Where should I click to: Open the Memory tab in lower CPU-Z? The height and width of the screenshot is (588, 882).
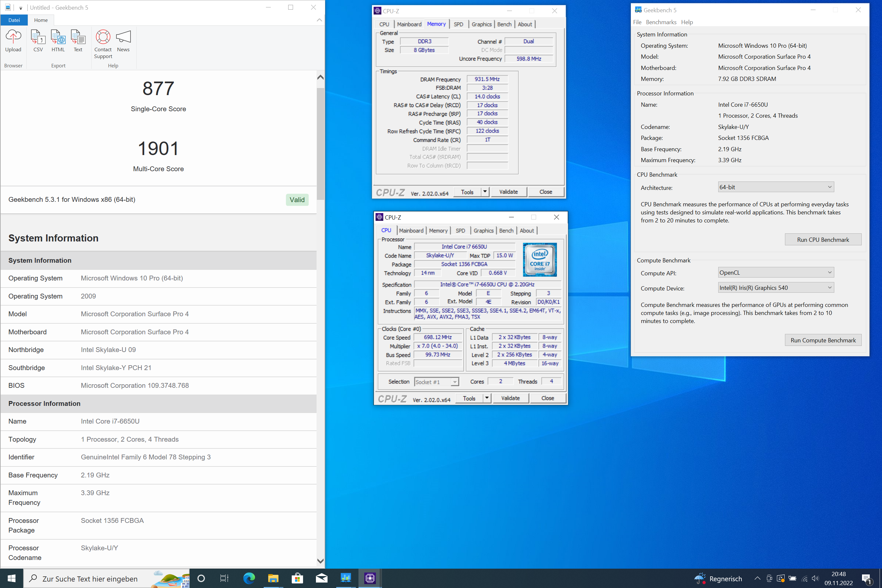438,230
